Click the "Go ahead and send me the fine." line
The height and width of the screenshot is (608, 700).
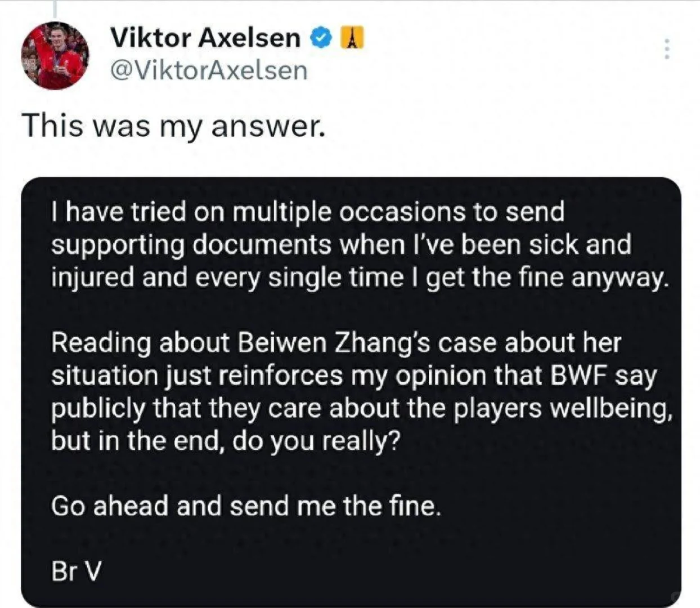click(x=246, y=507)
